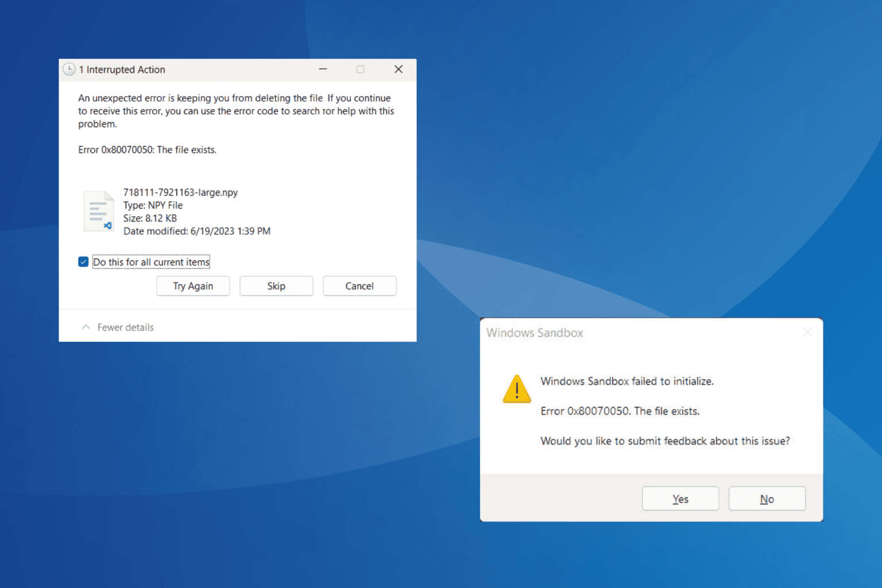Screen dimensions: 882x588
Task: Click Try Again to retry deleting
Action: pos(193,286)
